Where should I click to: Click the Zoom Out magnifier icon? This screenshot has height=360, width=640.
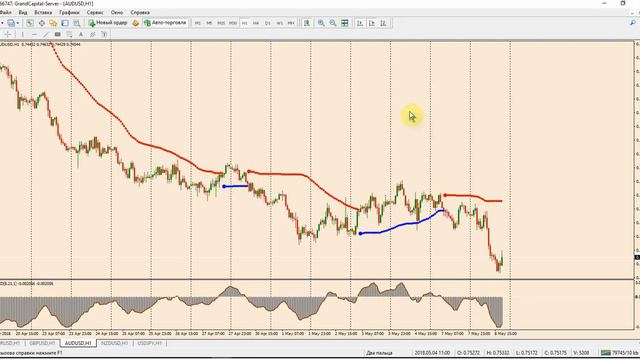coord(333,23)
